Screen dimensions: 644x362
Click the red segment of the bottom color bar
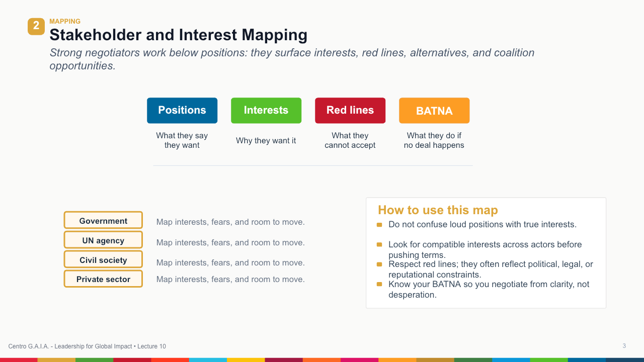click(x=19, y=360)
